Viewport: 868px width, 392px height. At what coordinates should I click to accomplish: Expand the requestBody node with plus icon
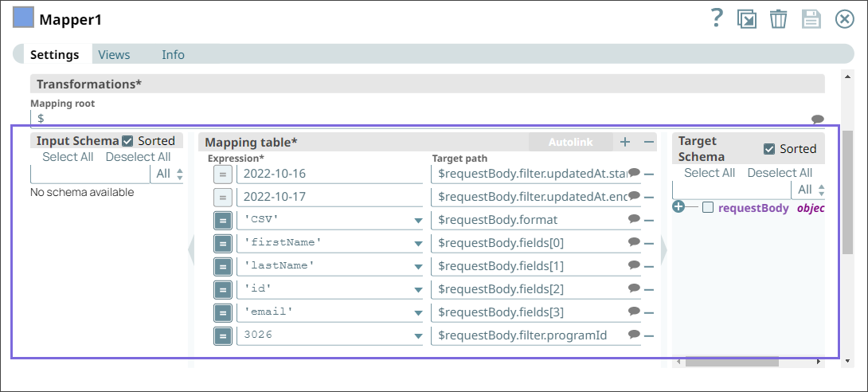(x=678, y=207)
